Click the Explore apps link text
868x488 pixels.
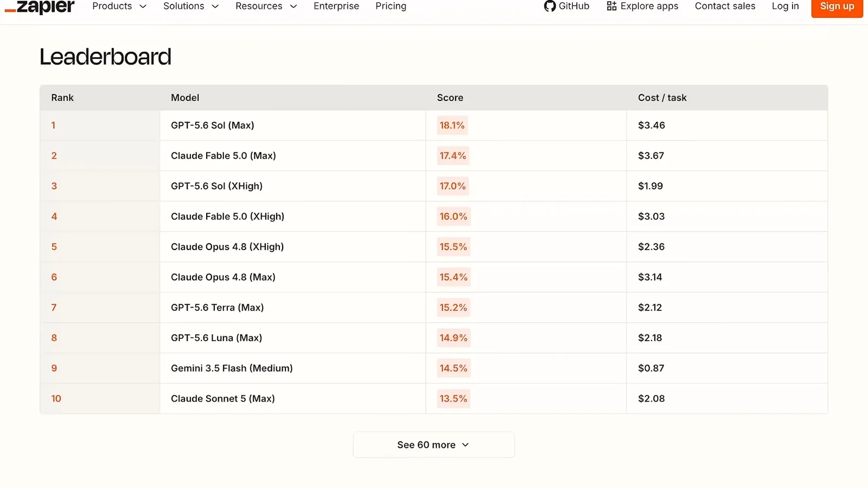coord(649,6)
